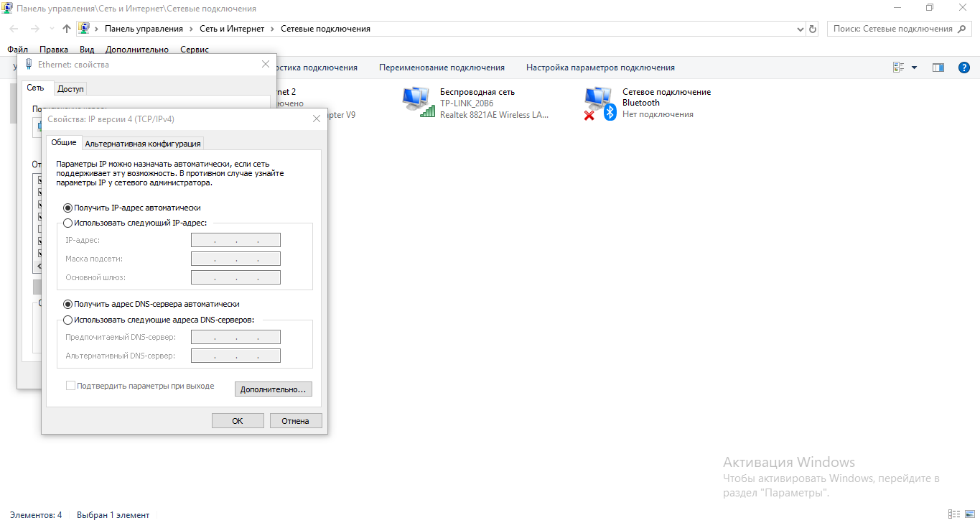Click the Предпочитаемый DNS-сервер field
980x523 pixels.
pos(235,337)
